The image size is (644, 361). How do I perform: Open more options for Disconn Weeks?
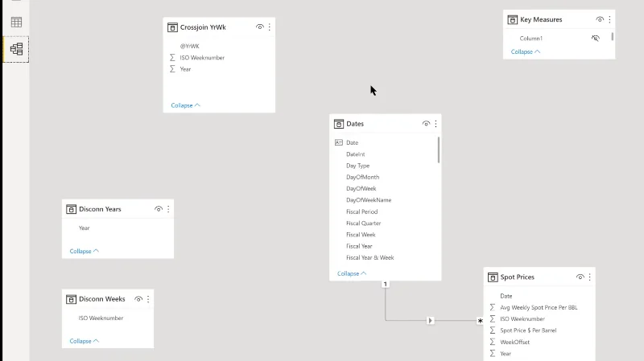(x=148, y=299)
